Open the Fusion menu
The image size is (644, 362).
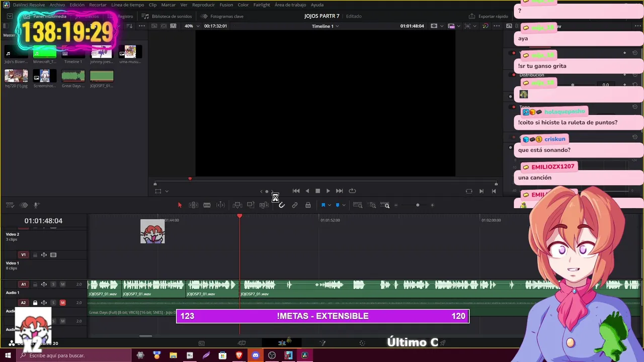[226, 5]
